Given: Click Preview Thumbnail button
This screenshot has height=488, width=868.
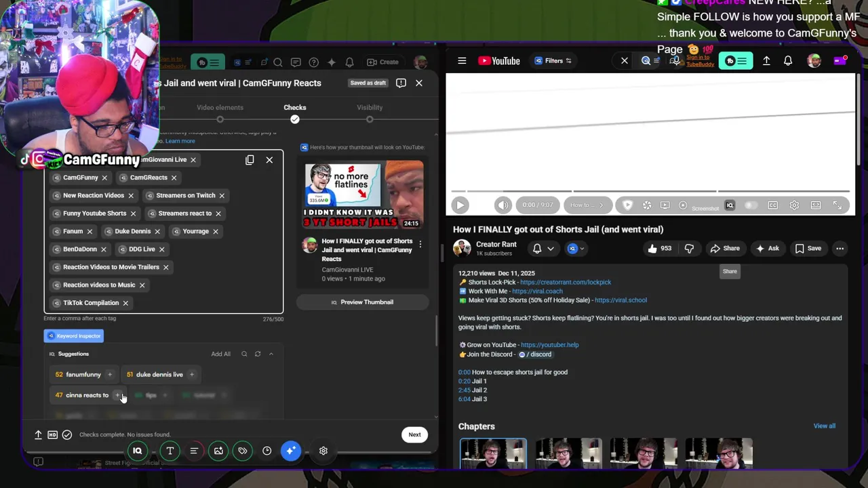Looking at the screenshot, I should (x=362, y=302).
